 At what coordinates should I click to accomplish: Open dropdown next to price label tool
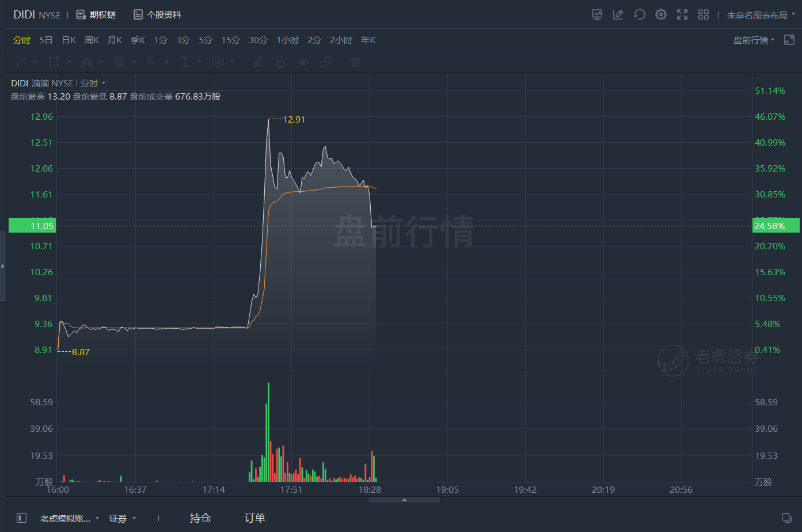[x=233, y=62]
